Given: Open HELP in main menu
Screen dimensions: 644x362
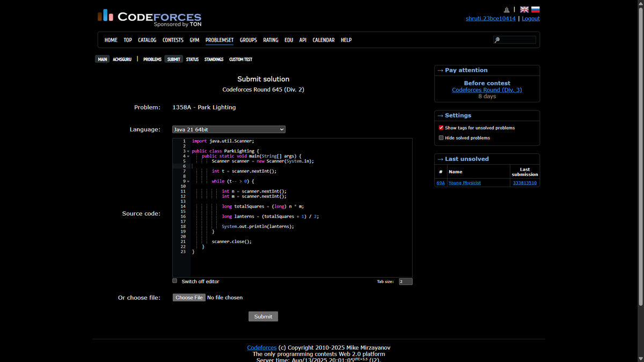Looking at the screenshot, I should [346, 40].
